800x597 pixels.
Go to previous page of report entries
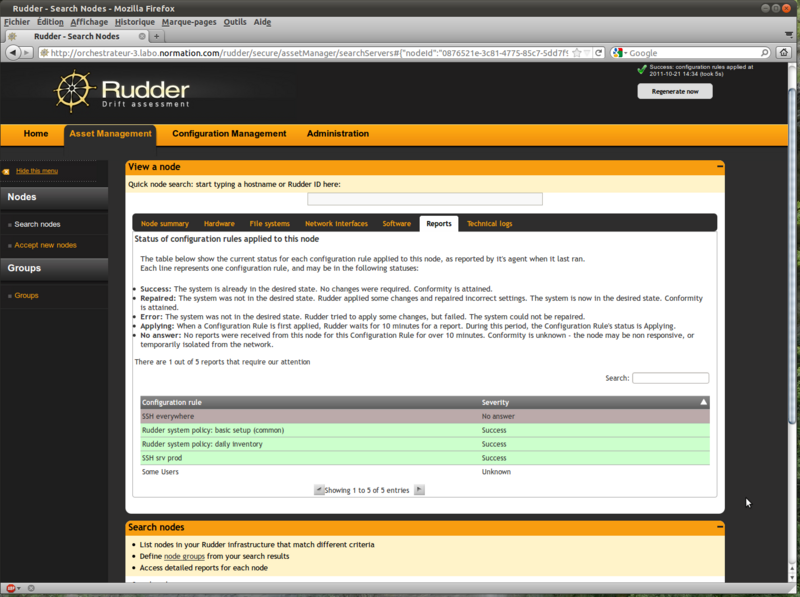tap(319, 490)
